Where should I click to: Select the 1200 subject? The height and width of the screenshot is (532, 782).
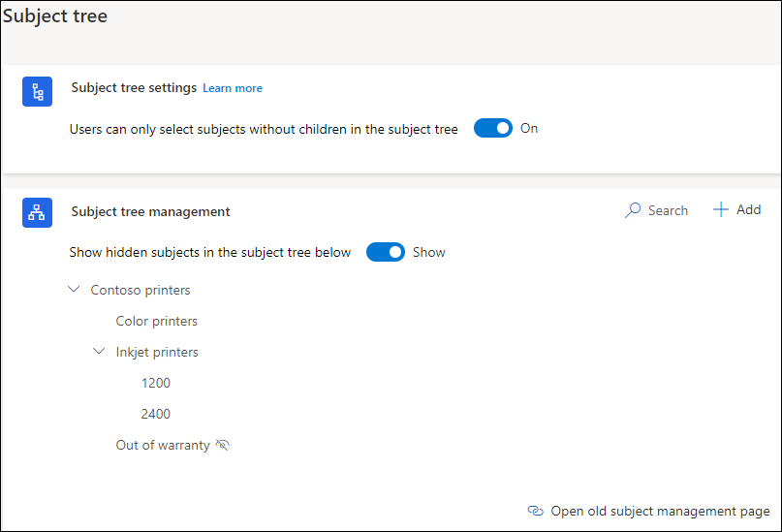coord(156,383)
